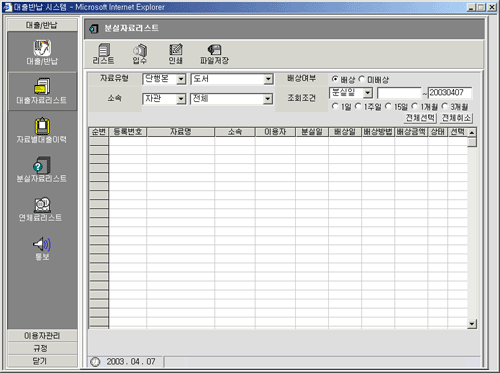Maximize the Internet Explorer window

[481, 7]
